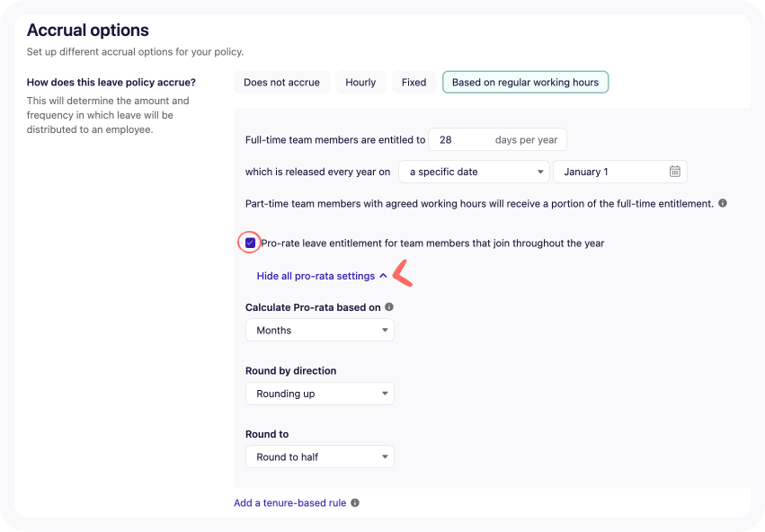765x532 pixels.
Task: Click chevron-up icon next to Hide all pro-rata settings
Action: pos(383,276)
